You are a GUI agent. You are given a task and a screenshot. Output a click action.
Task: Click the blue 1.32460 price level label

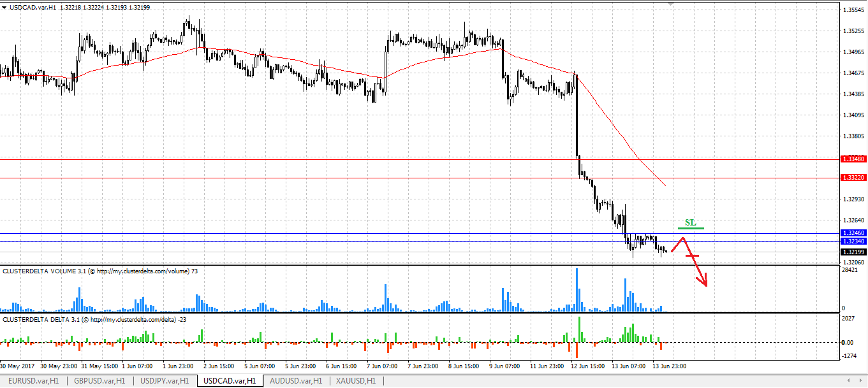[853, 233]
